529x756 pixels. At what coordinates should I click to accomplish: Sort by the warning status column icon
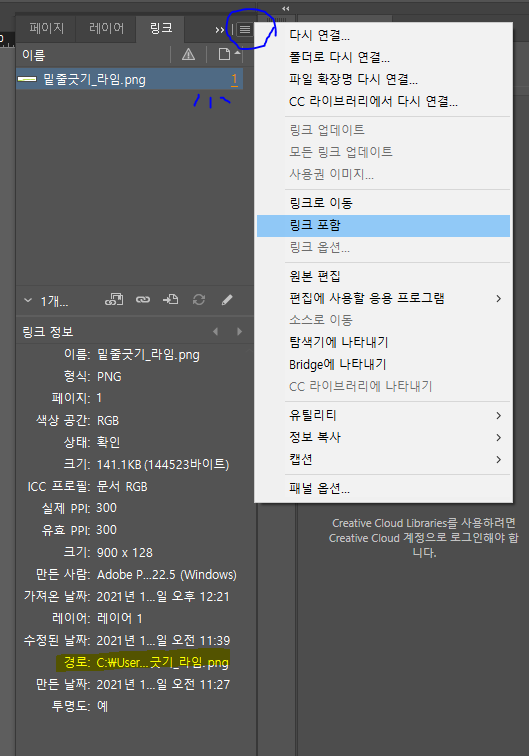point(189,54)
